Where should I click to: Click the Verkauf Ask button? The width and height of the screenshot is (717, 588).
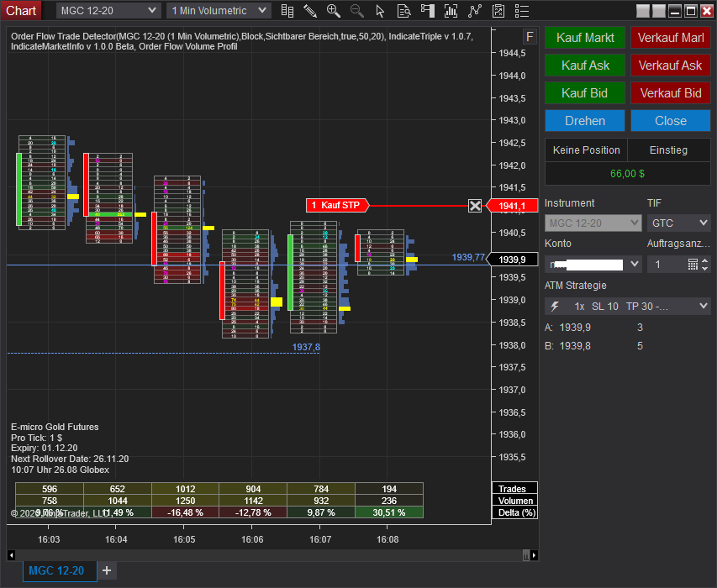pyautogui.click(x=671, y=66)
